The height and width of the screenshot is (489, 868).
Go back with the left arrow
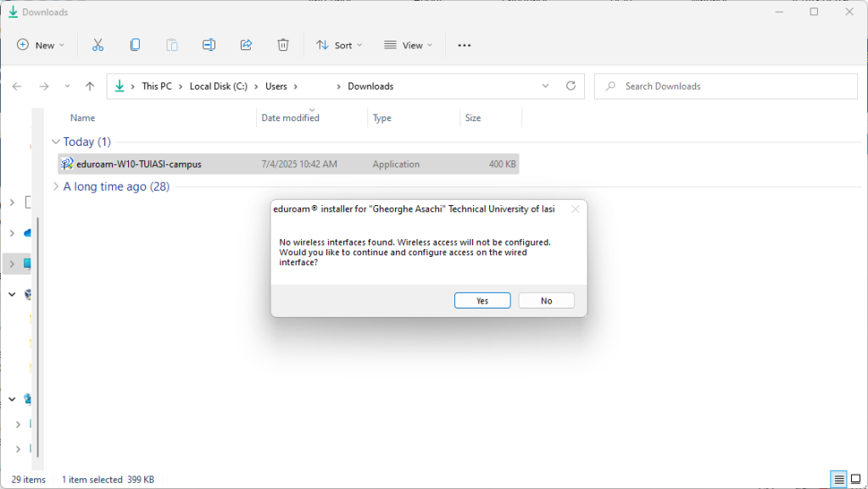pos(17,86)
